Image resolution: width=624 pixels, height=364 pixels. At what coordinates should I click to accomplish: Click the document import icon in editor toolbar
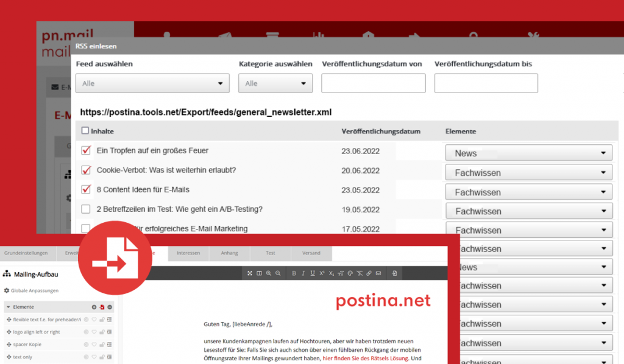point(394,273)
